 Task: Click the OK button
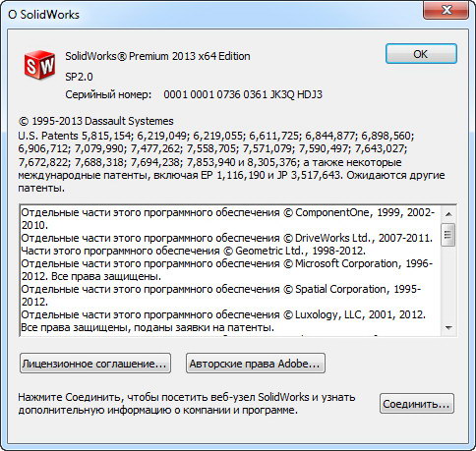421,54
